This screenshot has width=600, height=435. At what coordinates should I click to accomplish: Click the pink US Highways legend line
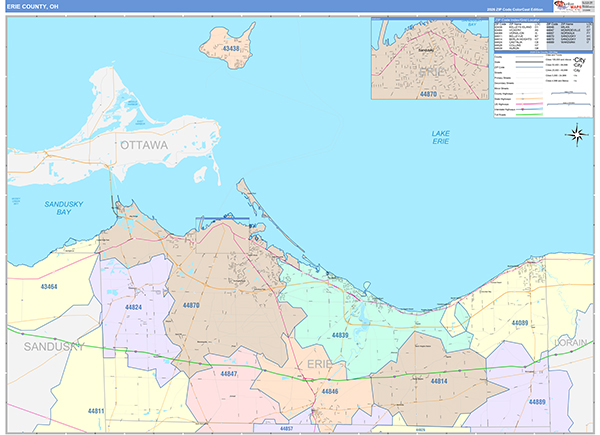529,104
